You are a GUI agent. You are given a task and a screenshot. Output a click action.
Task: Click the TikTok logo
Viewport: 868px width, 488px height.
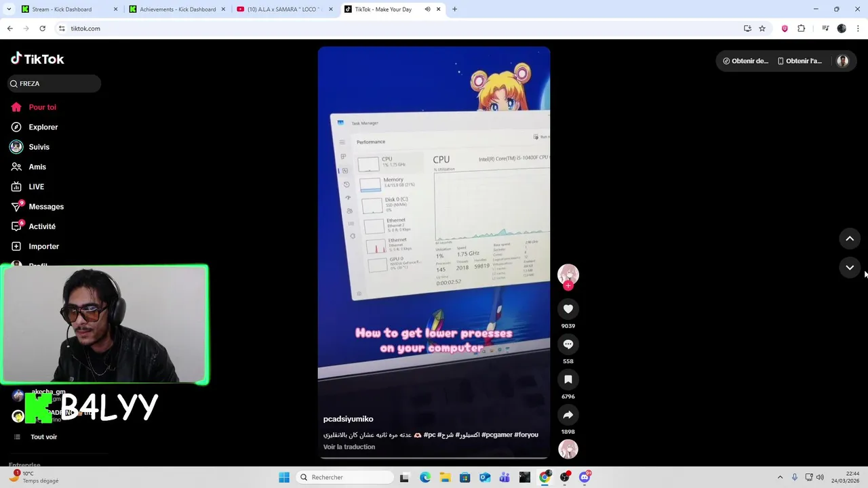point(37,59)
